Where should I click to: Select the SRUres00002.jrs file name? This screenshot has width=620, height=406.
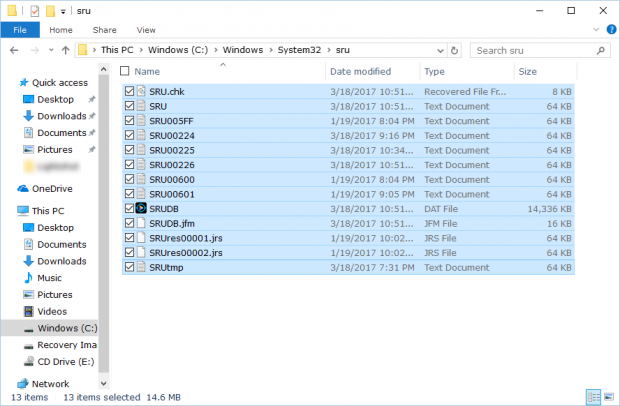click(x=186, y=253)
